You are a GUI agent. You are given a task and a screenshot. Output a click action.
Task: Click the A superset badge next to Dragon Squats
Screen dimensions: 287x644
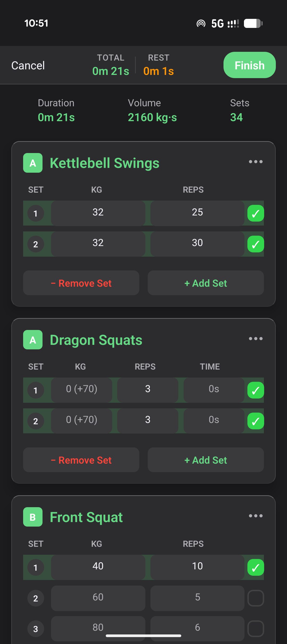[33, 340]
